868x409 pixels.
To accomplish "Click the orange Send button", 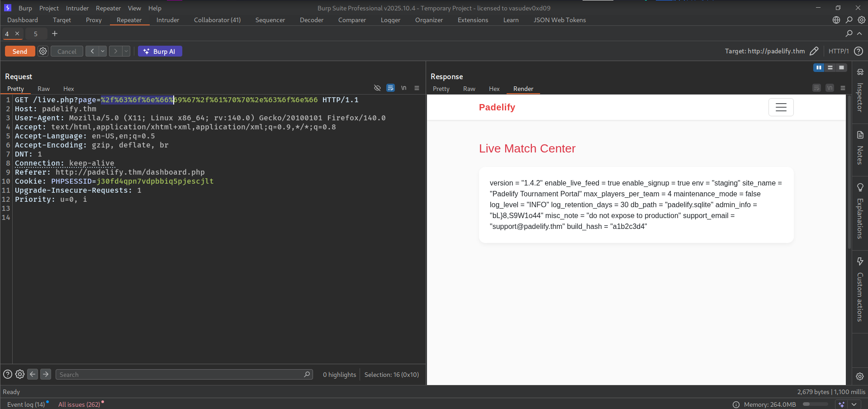I will point(20,52).
